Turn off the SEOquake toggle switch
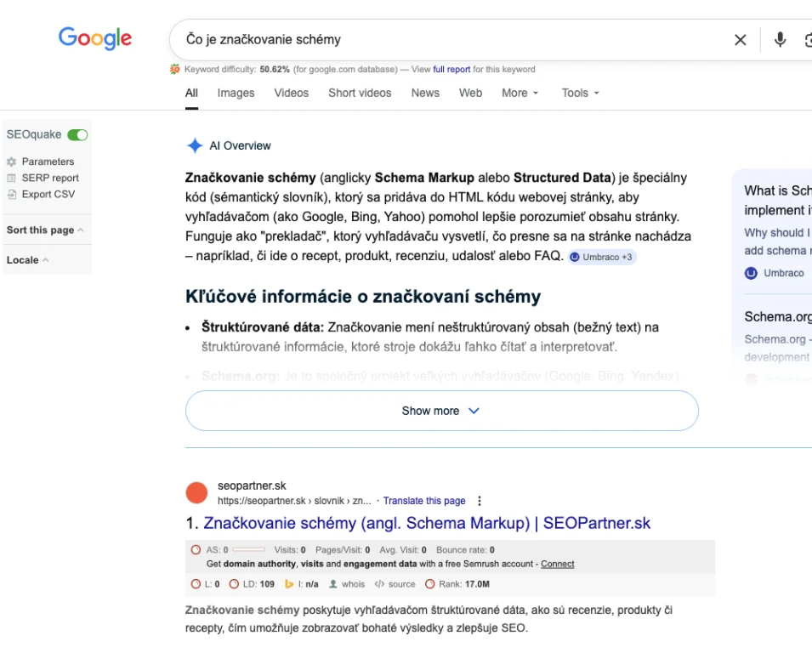This screenshot has width=812, height=653. (x=77, y=134)
